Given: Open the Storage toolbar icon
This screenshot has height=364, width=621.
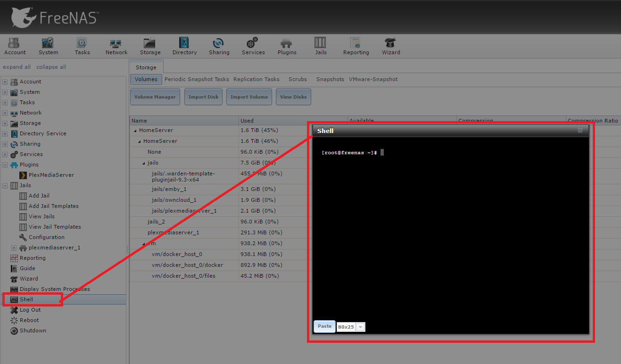Looking at the screenshot, I should (150, 46).
